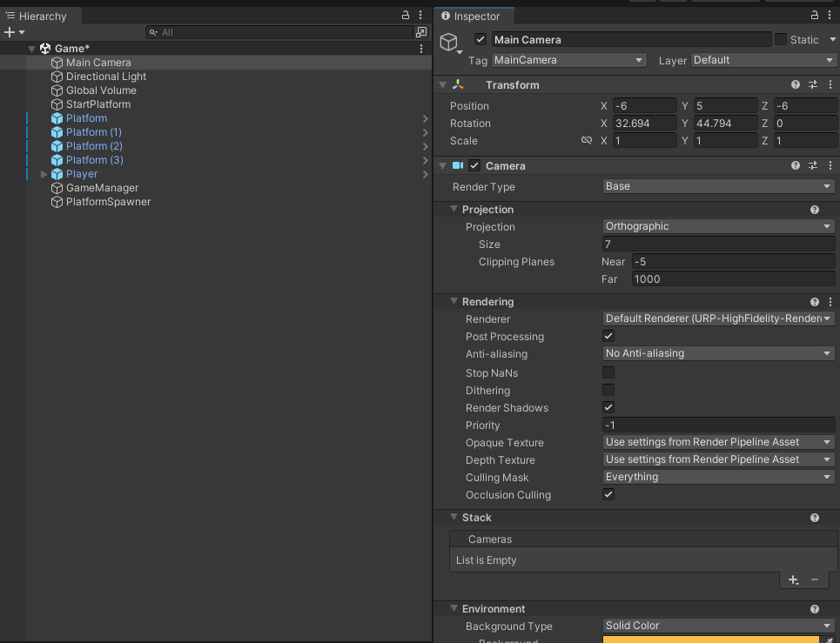
Task: Click the orthographic Size input field
Action: coord(718,244)
